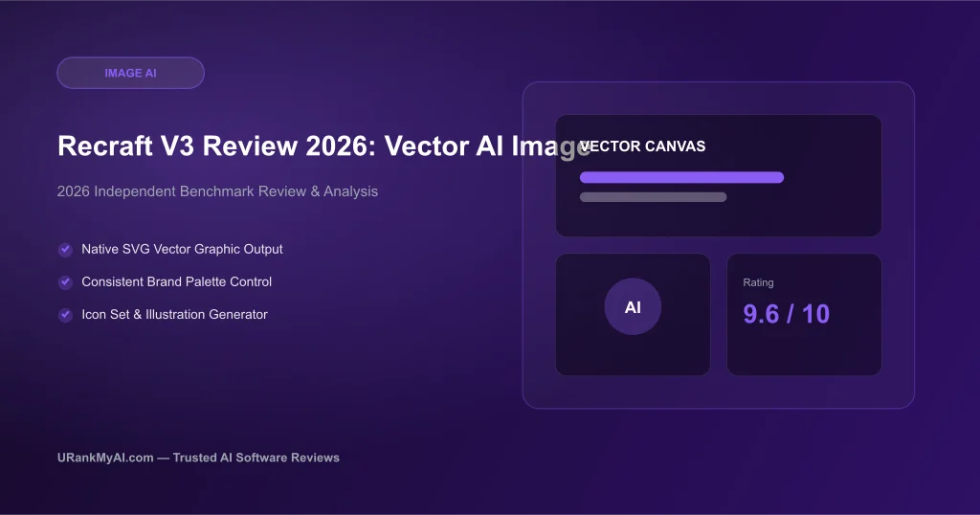Click the purple progress bar in Vector Canvas
This screenshot has height=515, width=980.
(681, 177)
